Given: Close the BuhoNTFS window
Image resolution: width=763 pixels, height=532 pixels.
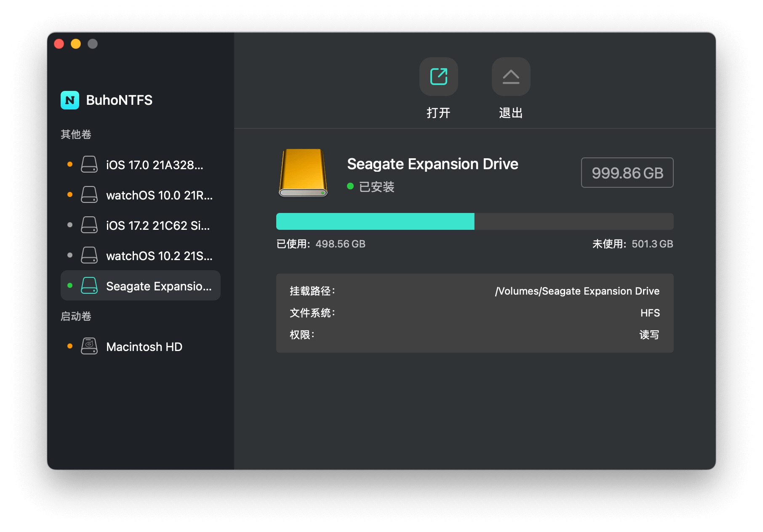Looking at the screenshot, I should point(59,44).
